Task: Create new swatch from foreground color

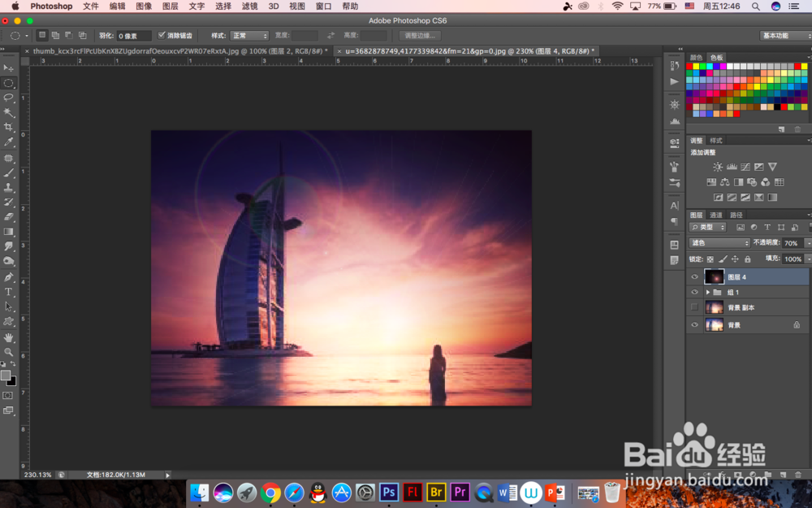Action: coord(781,129)
